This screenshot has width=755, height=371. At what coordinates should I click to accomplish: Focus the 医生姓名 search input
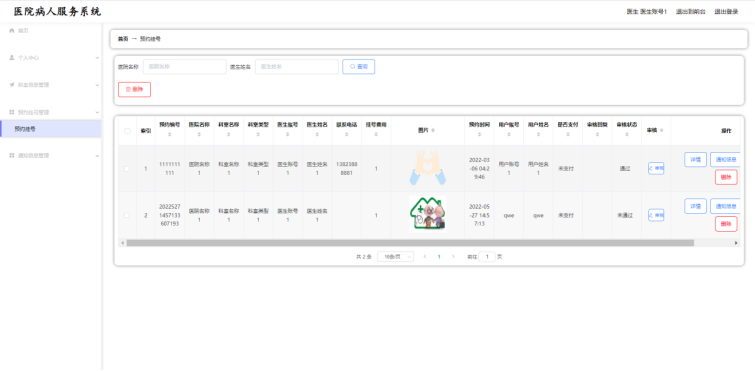coord(297,67)
